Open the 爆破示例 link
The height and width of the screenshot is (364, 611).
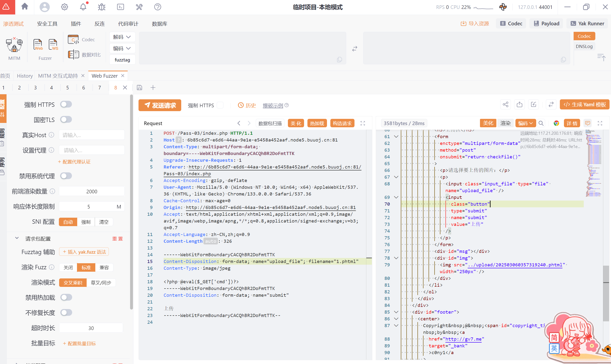pyautogui.click(x=273, y=106)
